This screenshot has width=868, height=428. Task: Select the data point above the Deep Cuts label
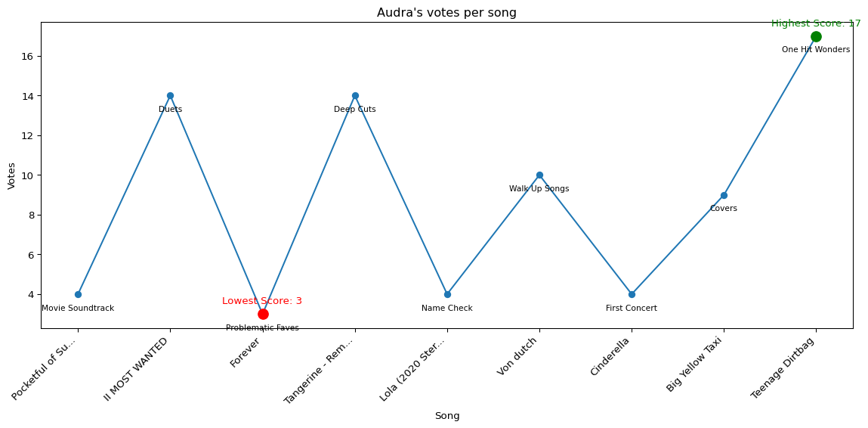(355, 95)
